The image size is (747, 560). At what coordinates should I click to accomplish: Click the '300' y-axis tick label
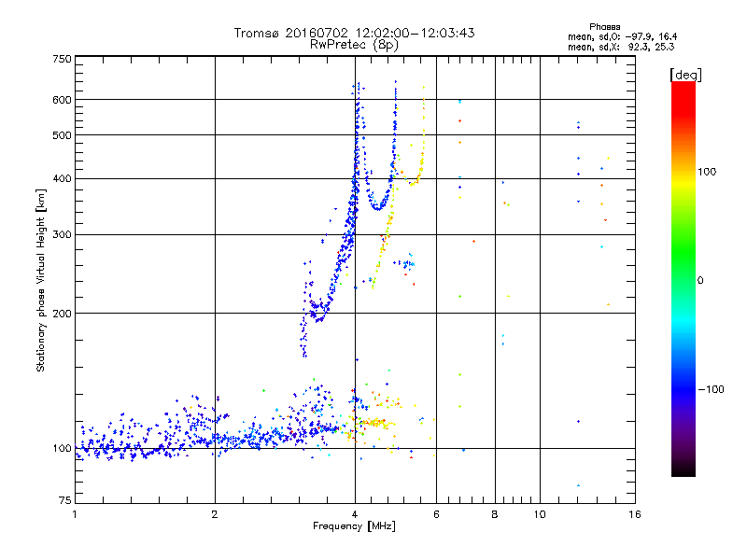pos(62,235)
